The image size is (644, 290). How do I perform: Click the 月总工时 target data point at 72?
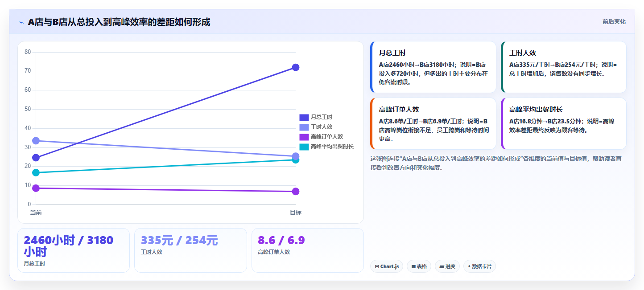click(x=295, y=67)
